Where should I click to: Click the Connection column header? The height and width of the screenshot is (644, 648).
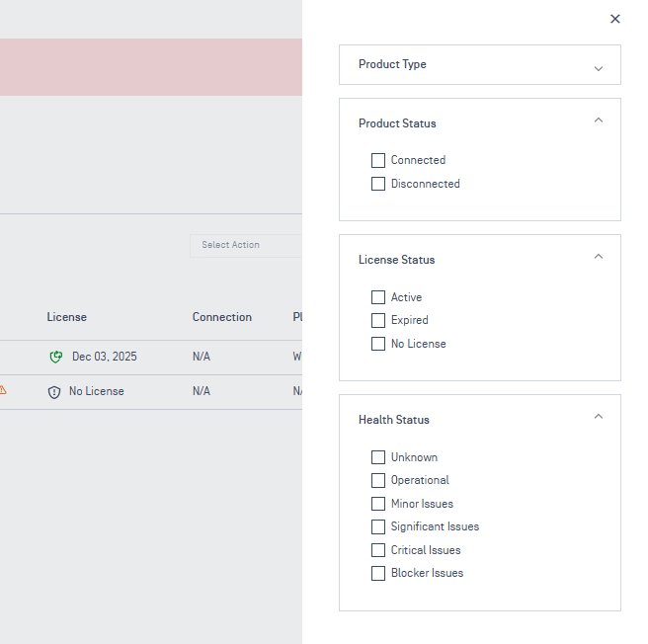click(x=221, y=317)
